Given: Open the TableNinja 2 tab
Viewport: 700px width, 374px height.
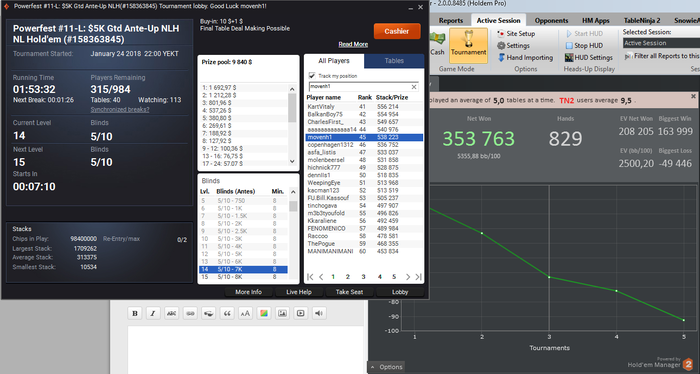Looking at the screenshot, I should pos(642,21).
